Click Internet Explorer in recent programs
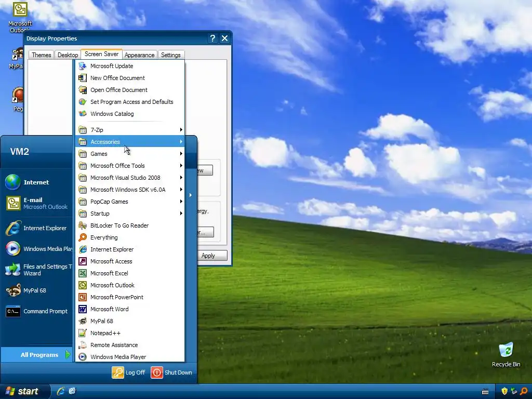The width and height of the screenshot is (532, 399). pos(37,228)
